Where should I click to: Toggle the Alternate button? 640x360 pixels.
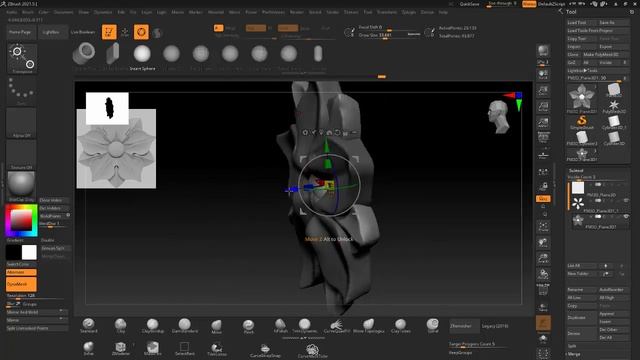tap(21, 272)
